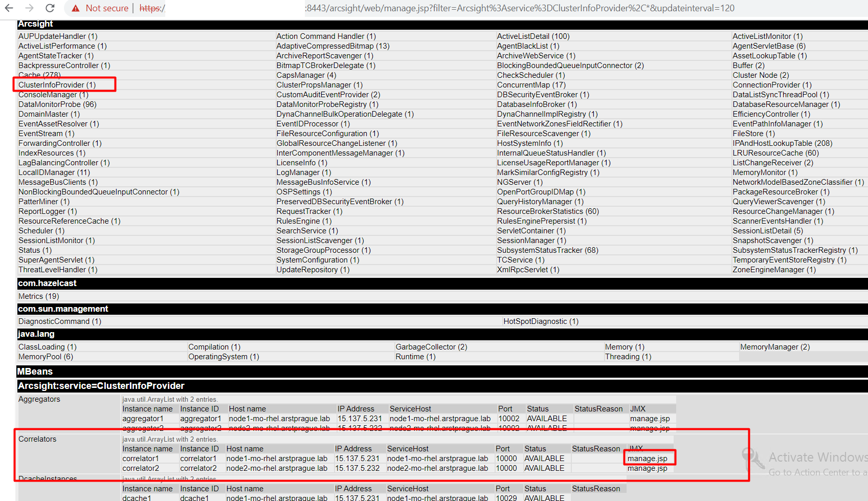Select aggregator1's port value 10002

(x=509, y=419)
